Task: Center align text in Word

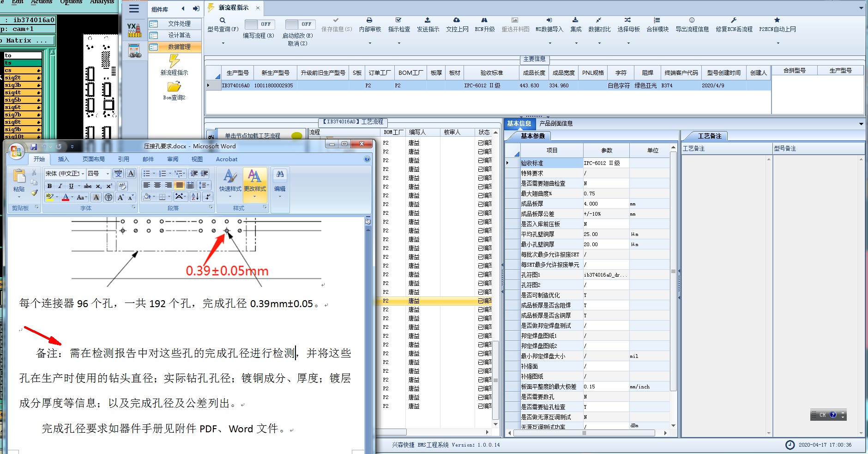Action: (x=157, y=185)
